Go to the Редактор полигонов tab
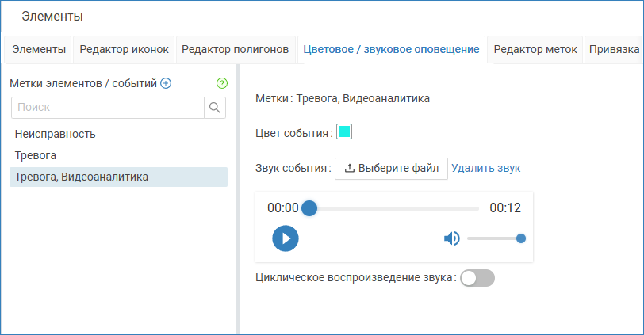This screenshot has height=335, width=644. (x=235, y=49)
